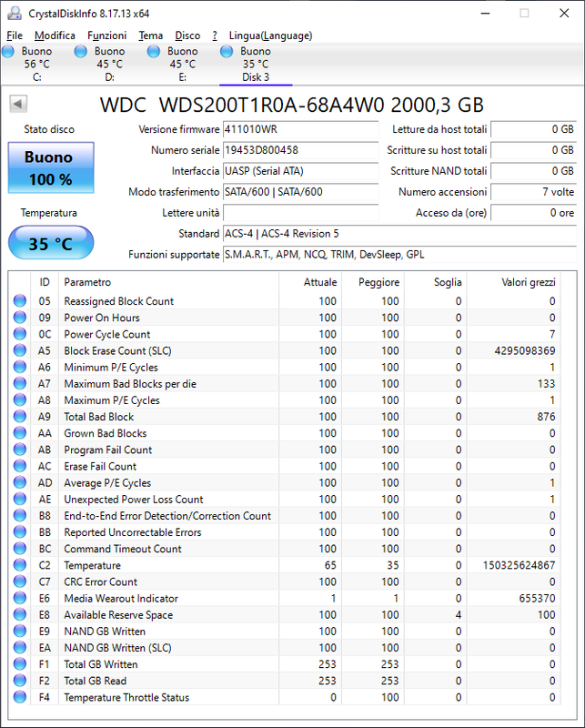Open the Disco menu
Viewport: 585px width, 728px height.
pos(187,35)
